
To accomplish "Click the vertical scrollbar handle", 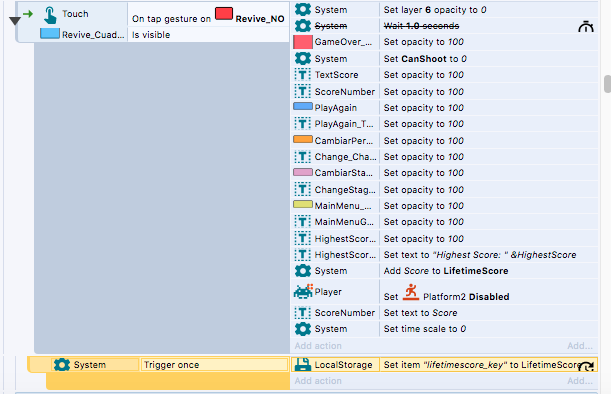I will [x=607, y=84].
